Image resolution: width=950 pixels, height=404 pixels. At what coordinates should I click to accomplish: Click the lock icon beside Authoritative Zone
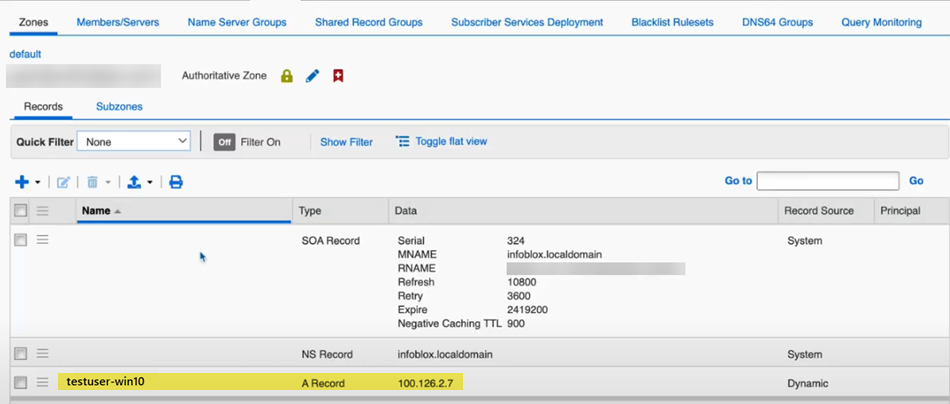pyautogui.click(x=287, y=76)
